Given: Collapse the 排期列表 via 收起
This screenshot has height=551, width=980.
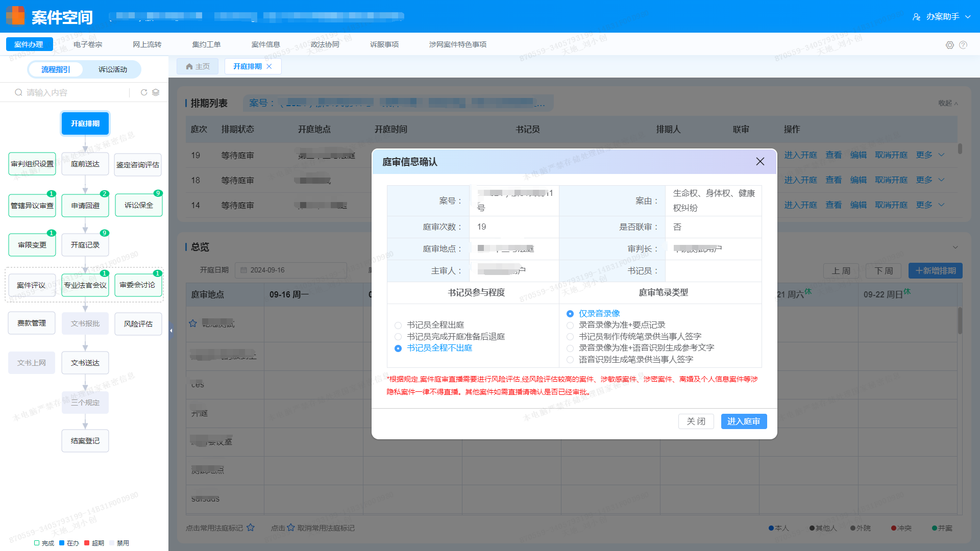Looking at the screenshot, I should [945, 103].
